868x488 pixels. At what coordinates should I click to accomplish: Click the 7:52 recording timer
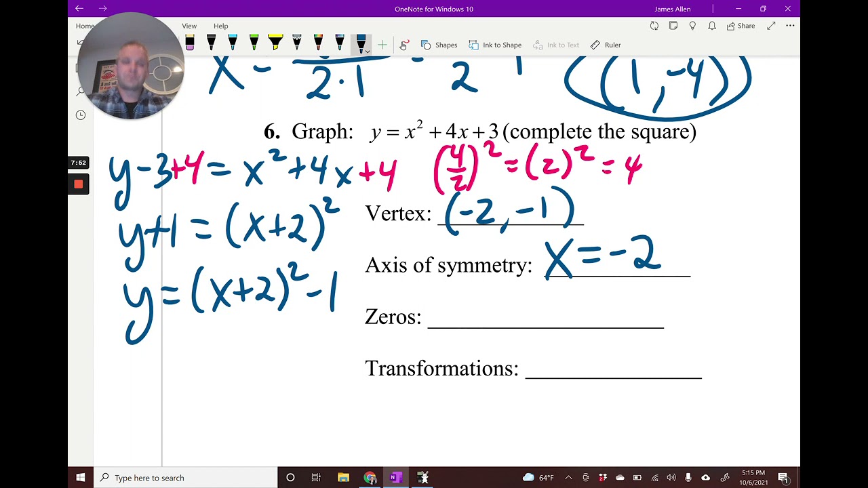tap(78, 163)
